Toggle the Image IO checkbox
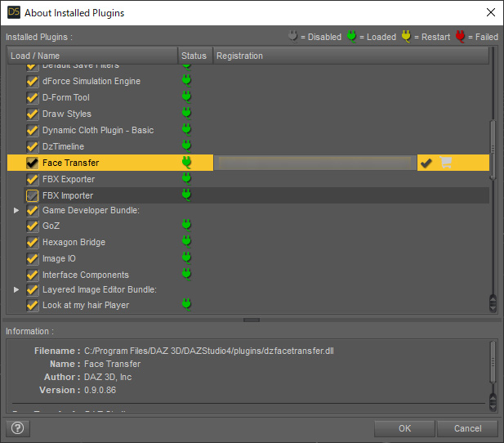 pyautogui.click(x=33, y=258)
